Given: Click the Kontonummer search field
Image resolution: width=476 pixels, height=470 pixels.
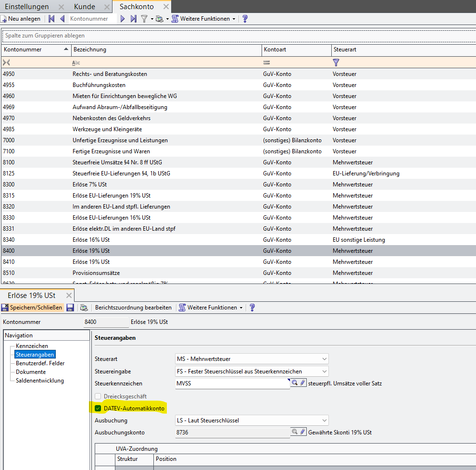Looking at the screenshot, I should pyautogui.click(x=91, y=19).
